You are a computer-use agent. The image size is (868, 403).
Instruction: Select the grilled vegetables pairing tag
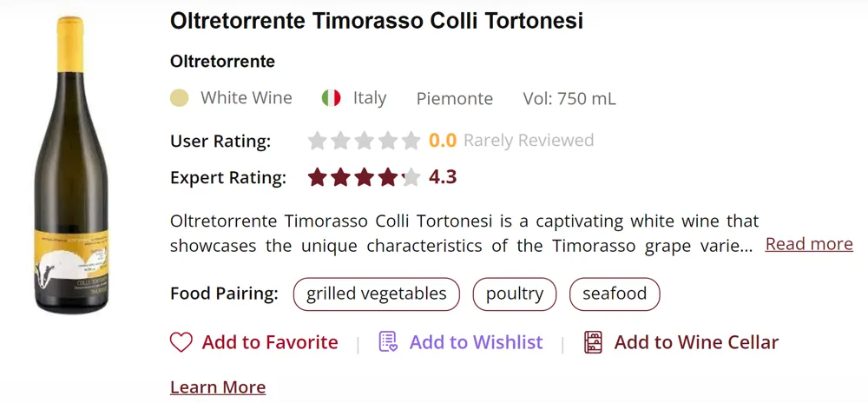click(x=376, y=294)
